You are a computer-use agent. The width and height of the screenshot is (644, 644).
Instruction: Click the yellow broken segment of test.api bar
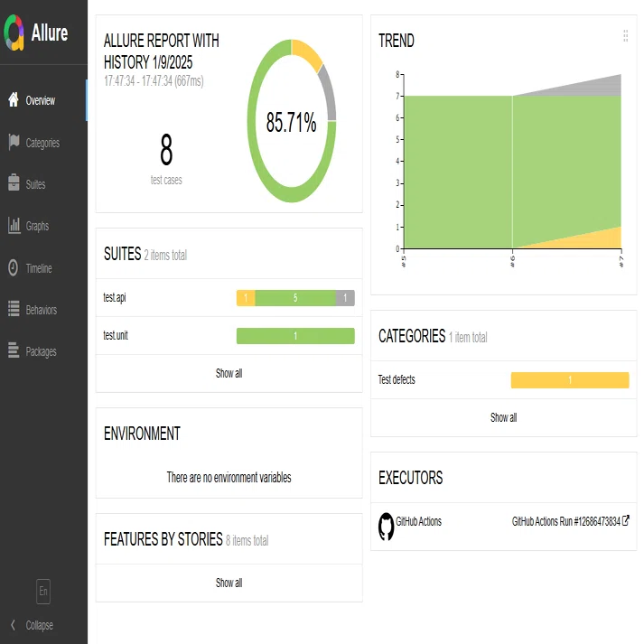(246, 298)
